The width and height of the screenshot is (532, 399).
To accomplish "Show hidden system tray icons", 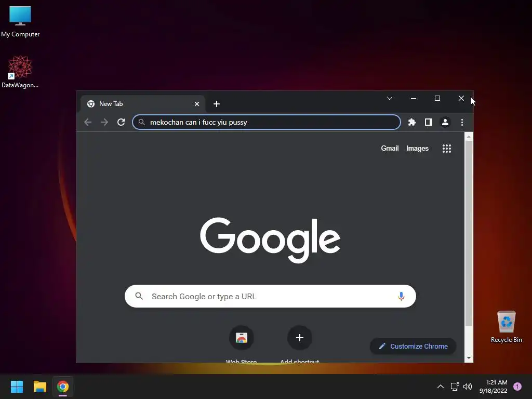I will click(441, 387).
